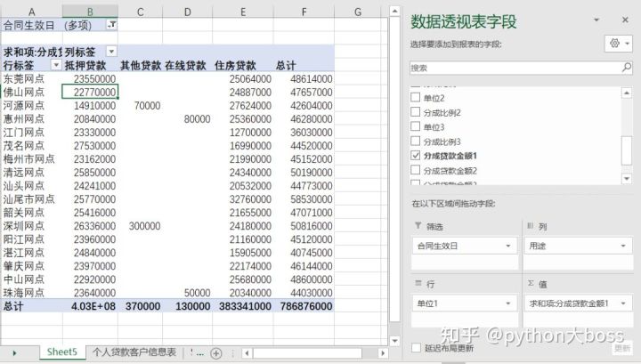641x364 pixels.
Task: Check the 单位2 field
Action: click(x=416, y=98)
